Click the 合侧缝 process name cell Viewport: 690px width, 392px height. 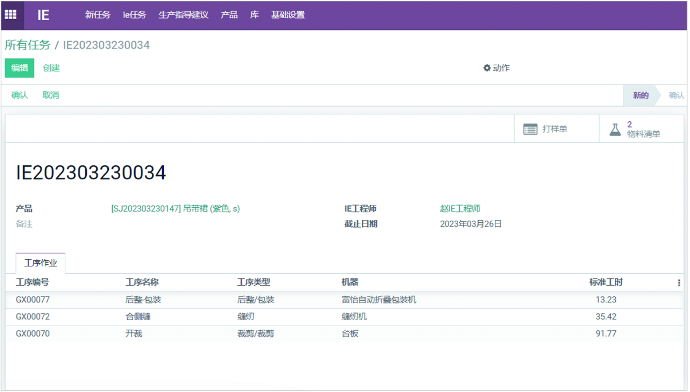click(x=138, y=317)
